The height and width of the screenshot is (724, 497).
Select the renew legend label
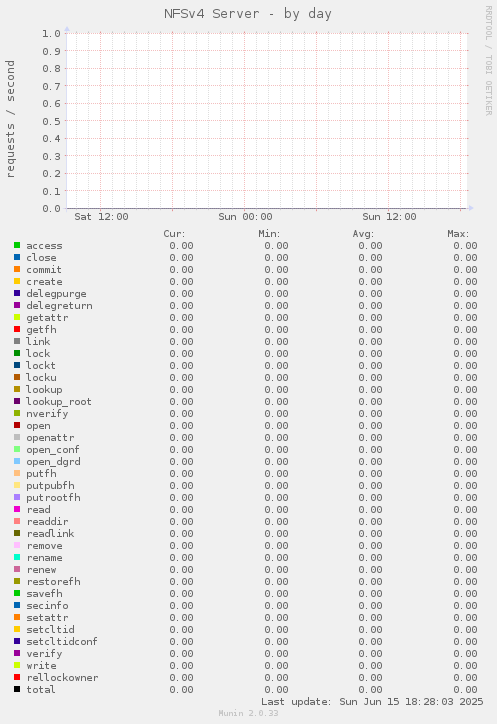[x=41, y=570]
